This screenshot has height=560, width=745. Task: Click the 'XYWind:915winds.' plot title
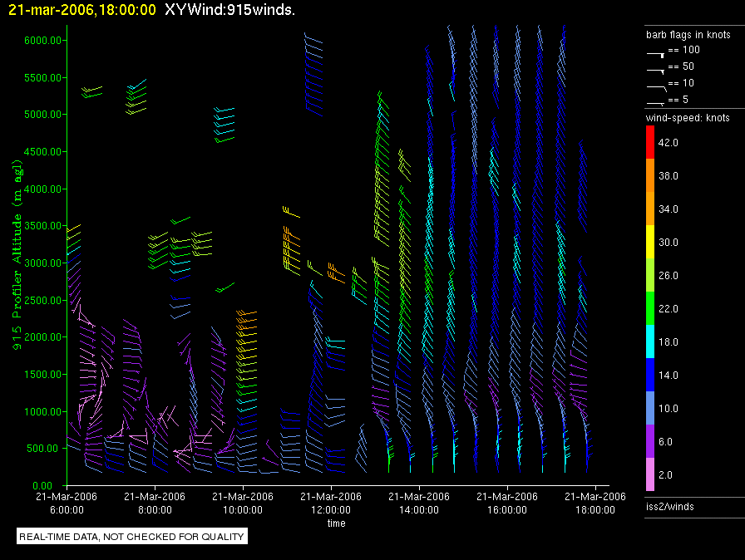coord(230,9)
